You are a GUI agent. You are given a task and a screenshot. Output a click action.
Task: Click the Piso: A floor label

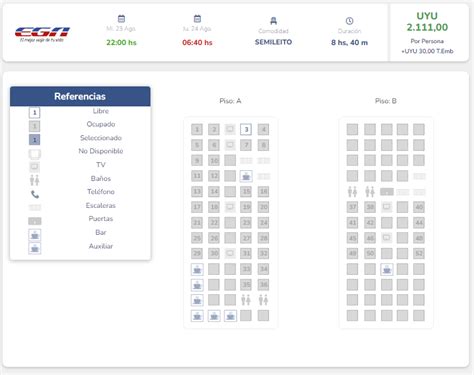point(230,101)
